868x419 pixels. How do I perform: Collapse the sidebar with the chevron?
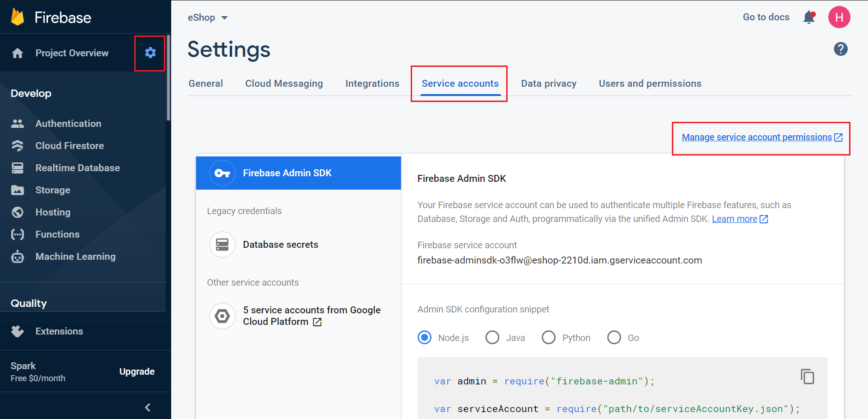coord(148,407)
